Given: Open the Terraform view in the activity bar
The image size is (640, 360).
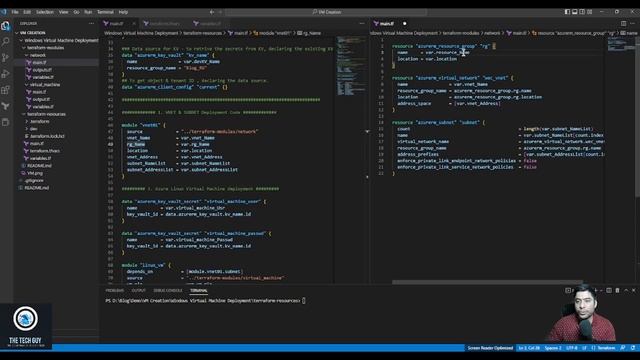Looking at the screenshot, I should [x=5, y=106].
